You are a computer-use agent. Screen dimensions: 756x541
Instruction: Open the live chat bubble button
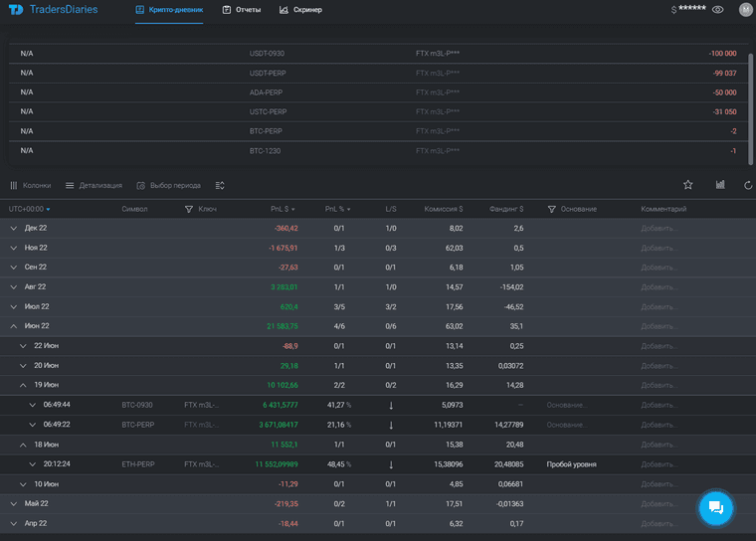coord(716,508)
